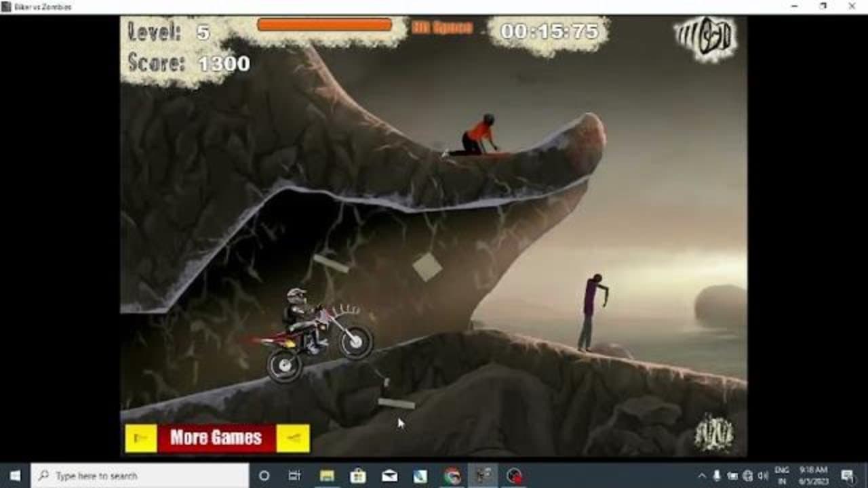This screenshot has height=488, width=868.
Task: Open the Action Center notifications icon
Action: pos(848,476)
